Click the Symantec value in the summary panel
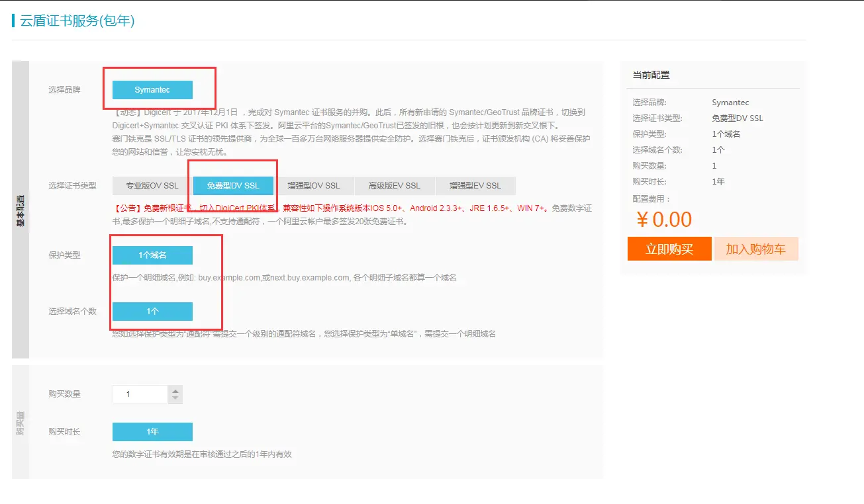 click(730, 103)
